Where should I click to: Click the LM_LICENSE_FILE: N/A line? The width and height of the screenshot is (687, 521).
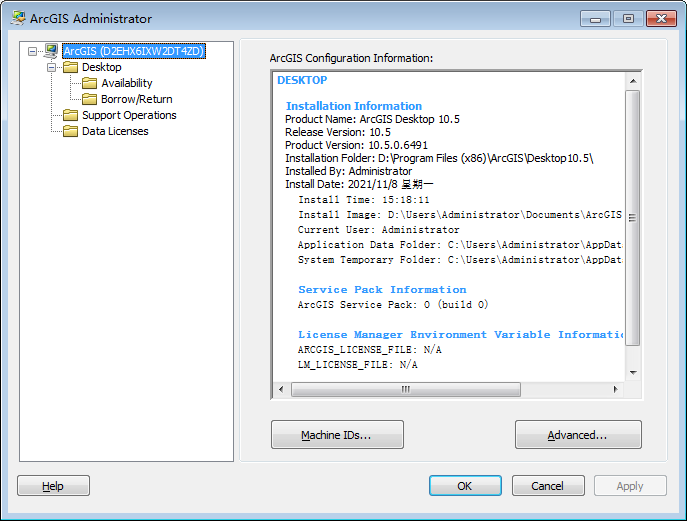pos(358,365)
